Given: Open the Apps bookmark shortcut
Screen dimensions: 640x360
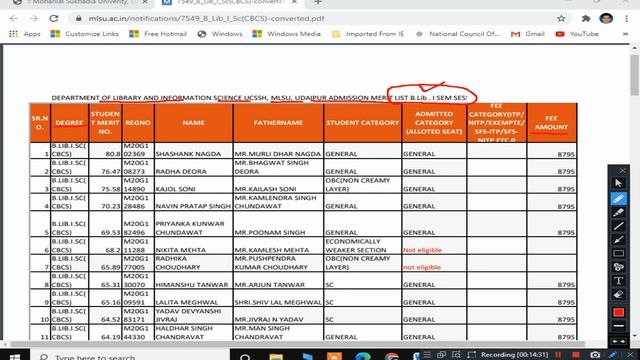Looking at the screenshot, I should tap(24, 34).
